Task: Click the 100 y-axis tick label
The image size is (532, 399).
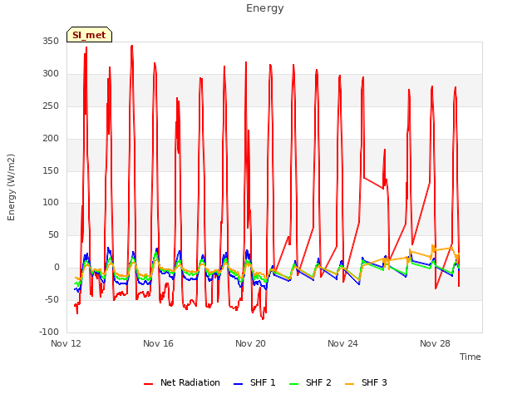Action: click(x=51, y=203)
